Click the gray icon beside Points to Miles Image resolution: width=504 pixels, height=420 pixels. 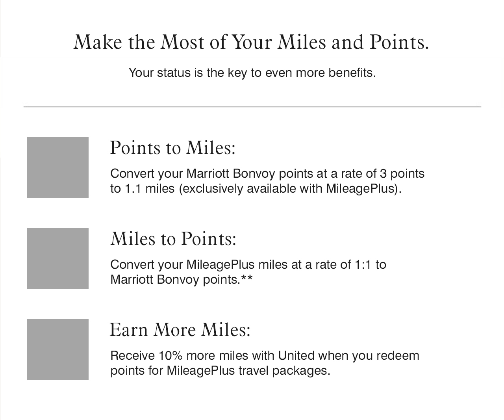pyautogui.click(x=58, y=167)
